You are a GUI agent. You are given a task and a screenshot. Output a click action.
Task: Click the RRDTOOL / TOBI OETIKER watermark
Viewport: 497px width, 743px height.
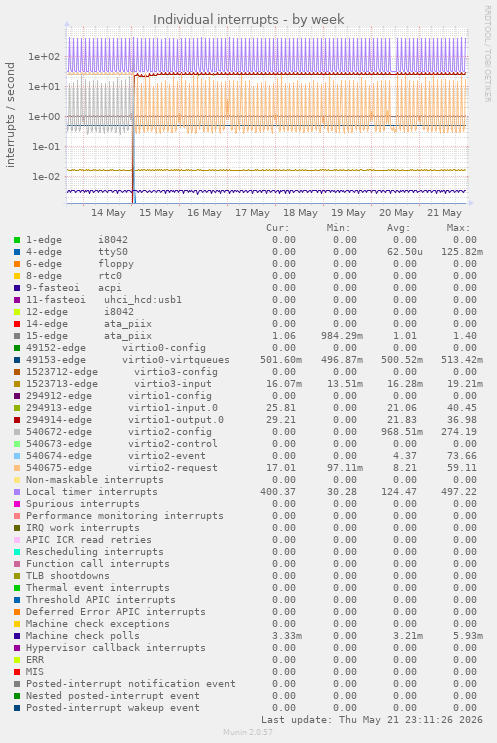click(x=488, y=54)
